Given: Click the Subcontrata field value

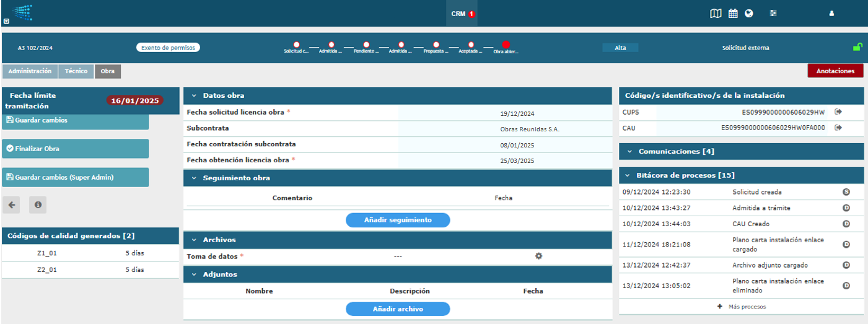Looking at the screenshot, I should (530, 129).
